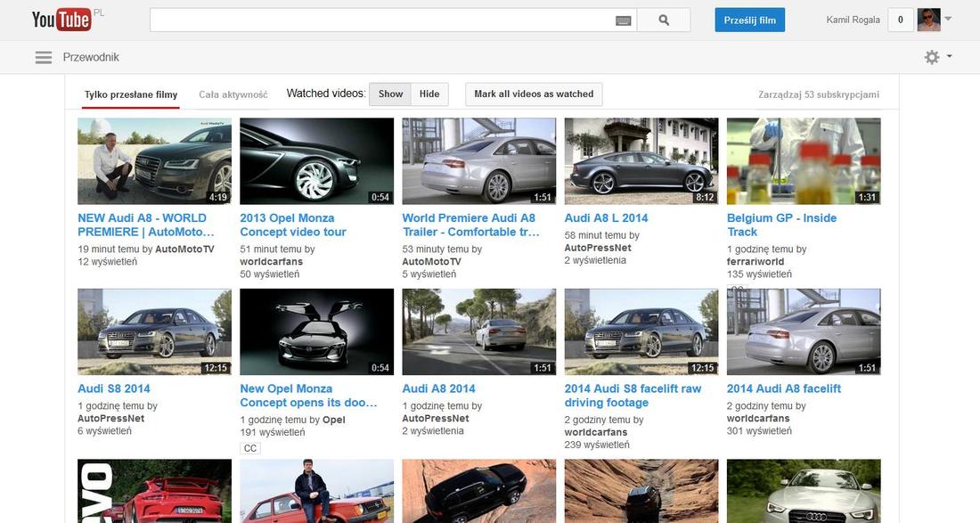The image size is (980, 523).
Task: Open title World Premiere Audi A8 Trailer
Action: (x=470, y=225)
